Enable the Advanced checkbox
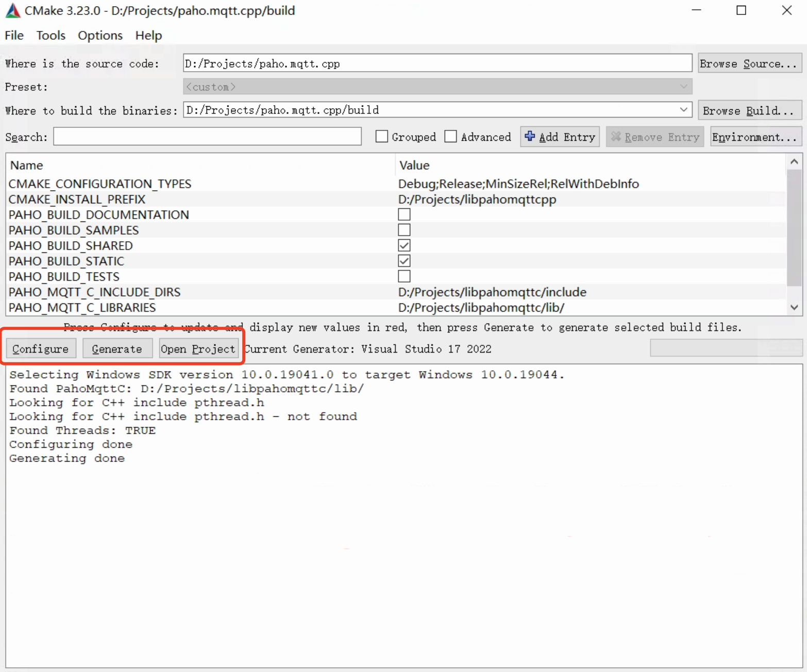 pyautogui.click(x=451, y=137)
